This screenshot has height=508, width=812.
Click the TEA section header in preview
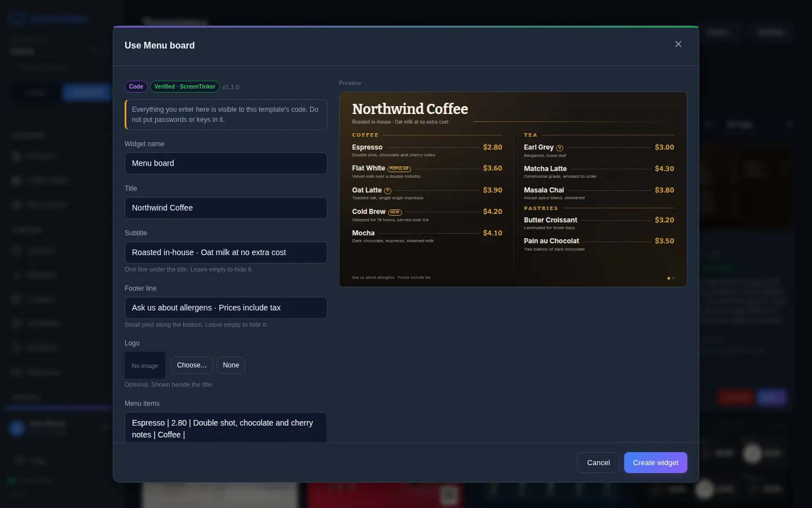[531, 135]
